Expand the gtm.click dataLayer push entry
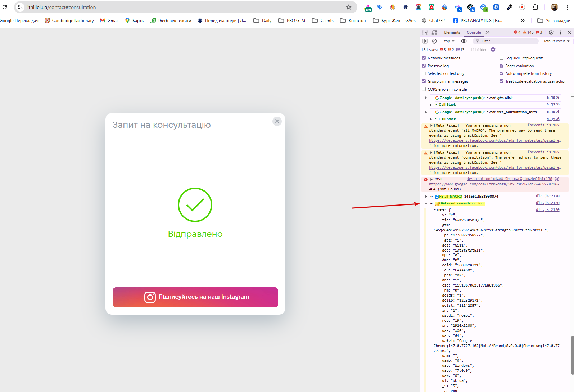Screen dimensions: 574x392 pos(426,98)
